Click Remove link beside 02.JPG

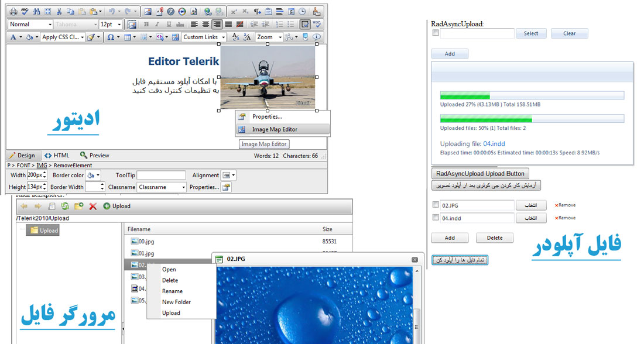click(566, 205)
